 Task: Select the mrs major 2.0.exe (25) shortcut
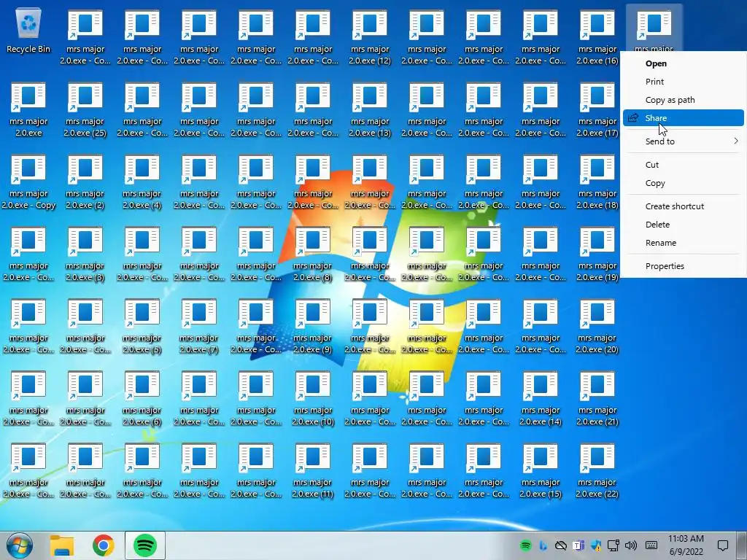tap(85, 111)
